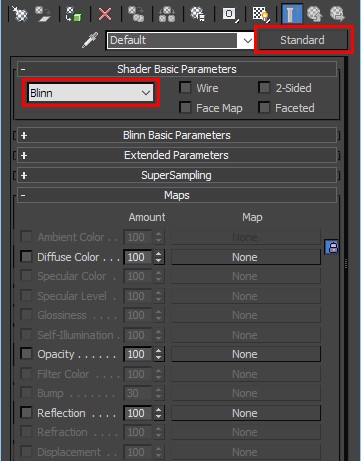The image size is (361, 461).
Task: Open the Blinn shader type dropdown
Action: (x=91, y=93)
